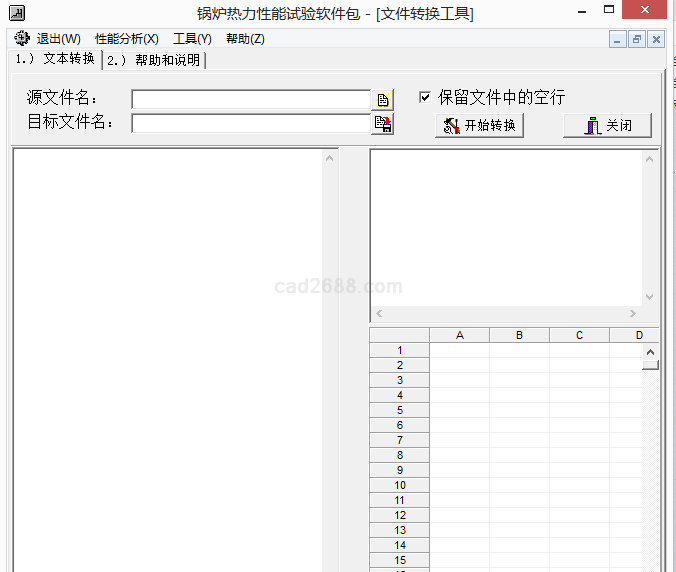Click the spreadsheet vertical scrollbar up arrow
This screenshot has width=676, height=572.
[x=650, y=352]
